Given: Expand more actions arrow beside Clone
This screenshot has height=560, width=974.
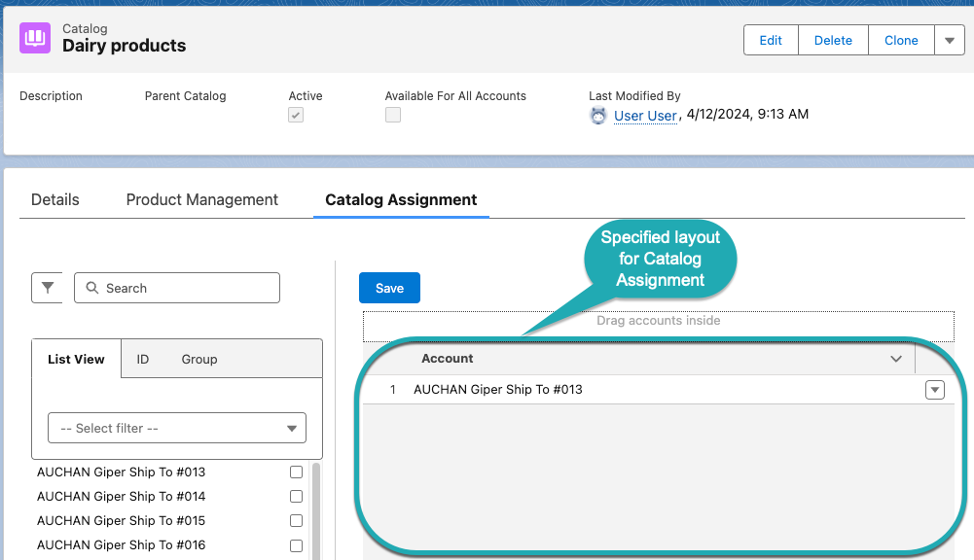Looking at the screenshot, I should tap(949, 40).
